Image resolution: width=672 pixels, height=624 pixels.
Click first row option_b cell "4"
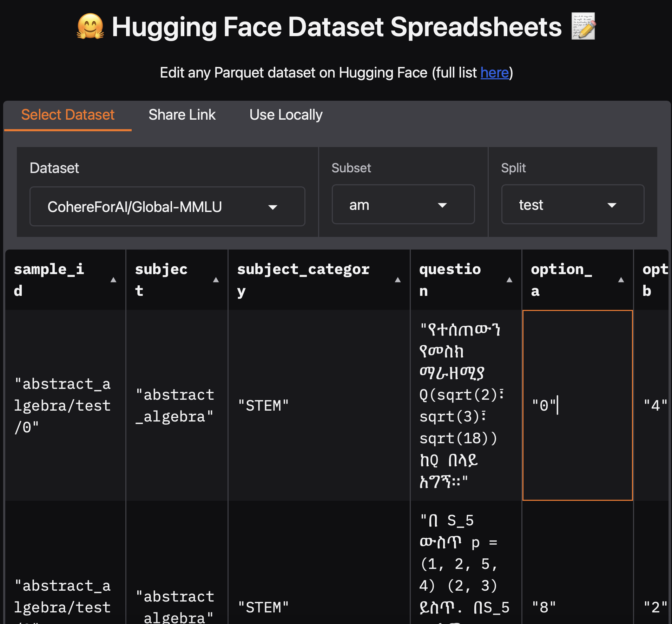click(654, 405)
